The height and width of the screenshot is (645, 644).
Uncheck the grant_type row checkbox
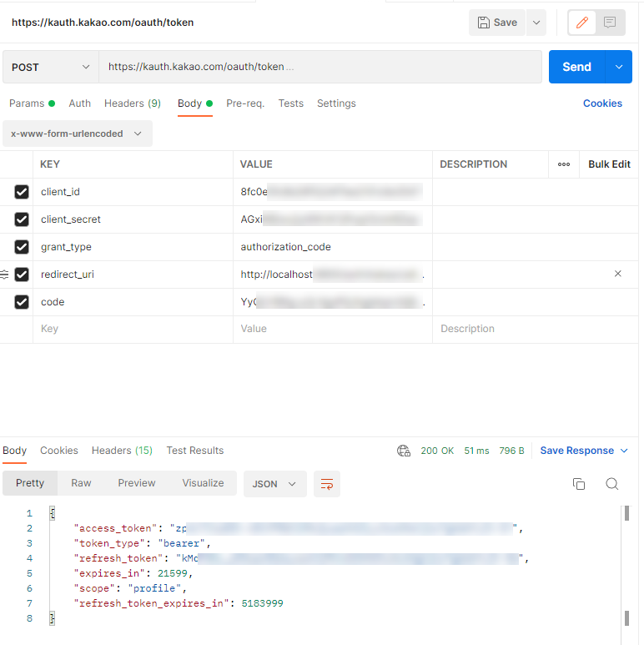tap(22, 247)
